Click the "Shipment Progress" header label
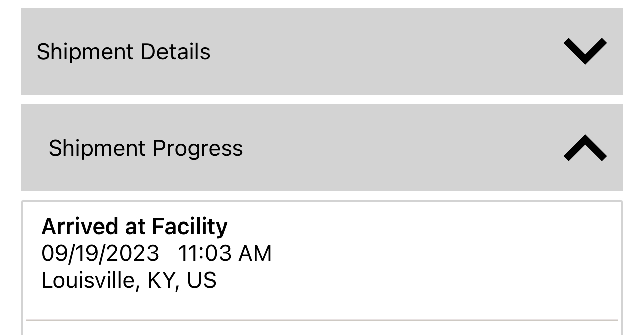This screenshot has height=335, width=644. pyautogui.click(x=145, y=148)
